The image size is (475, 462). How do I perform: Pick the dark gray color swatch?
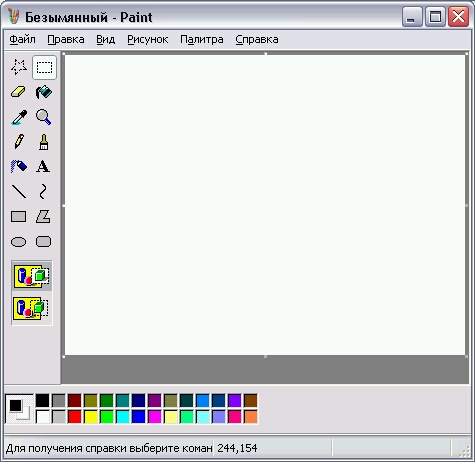point(59,401)
